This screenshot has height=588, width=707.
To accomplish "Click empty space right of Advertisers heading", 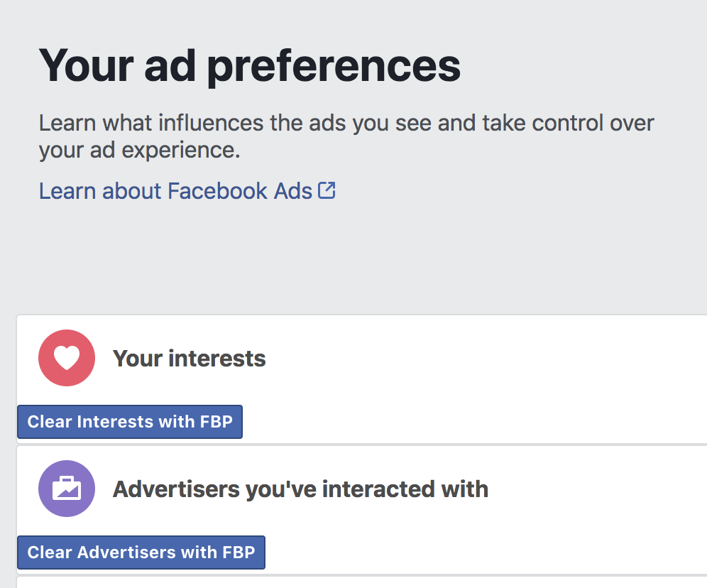I will [595, 489].
